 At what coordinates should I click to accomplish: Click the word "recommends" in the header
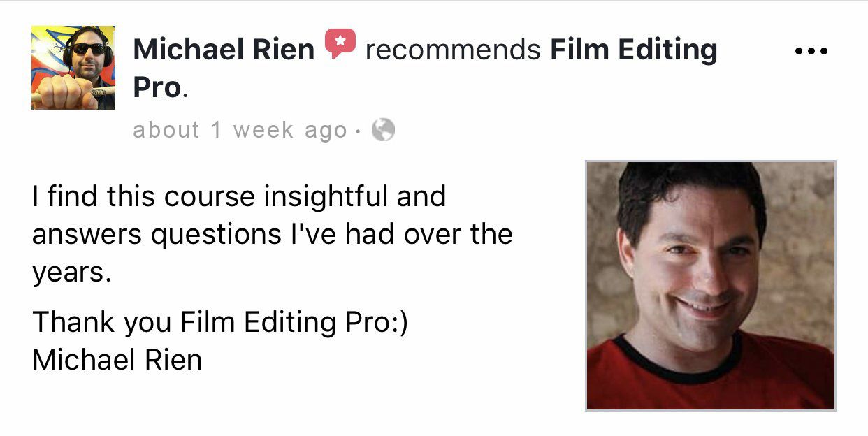tap(453, 50)
